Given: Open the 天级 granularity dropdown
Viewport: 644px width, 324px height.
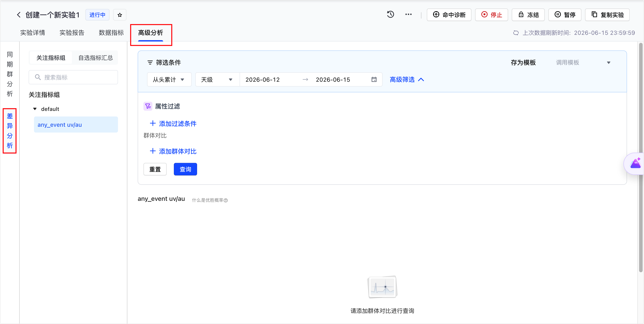Looking at the screenshot, I should click(217, 80).
